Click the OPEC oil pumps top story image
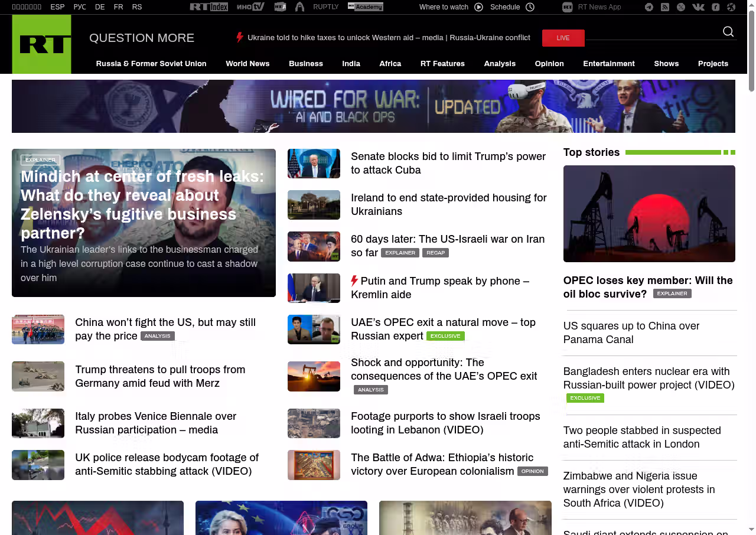This screenshot has height=535, width=756. pyautogui.click(x=649, y=214)
